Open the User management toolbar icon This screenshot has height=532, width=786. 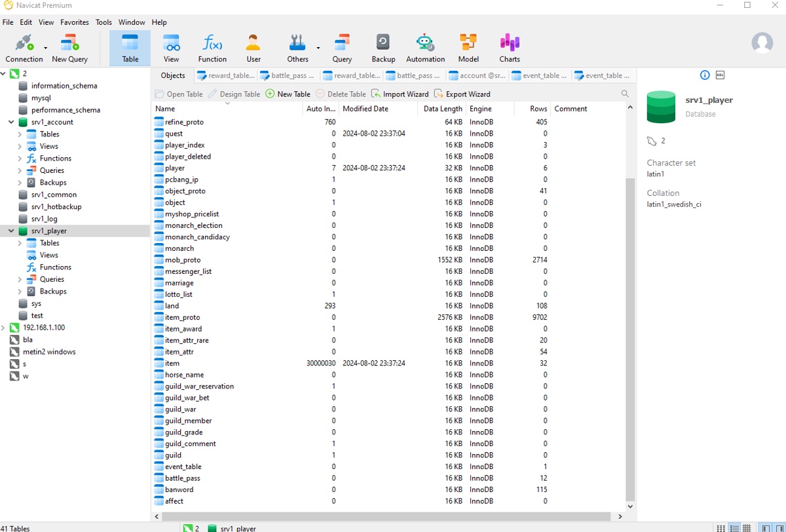click(253, 48)
